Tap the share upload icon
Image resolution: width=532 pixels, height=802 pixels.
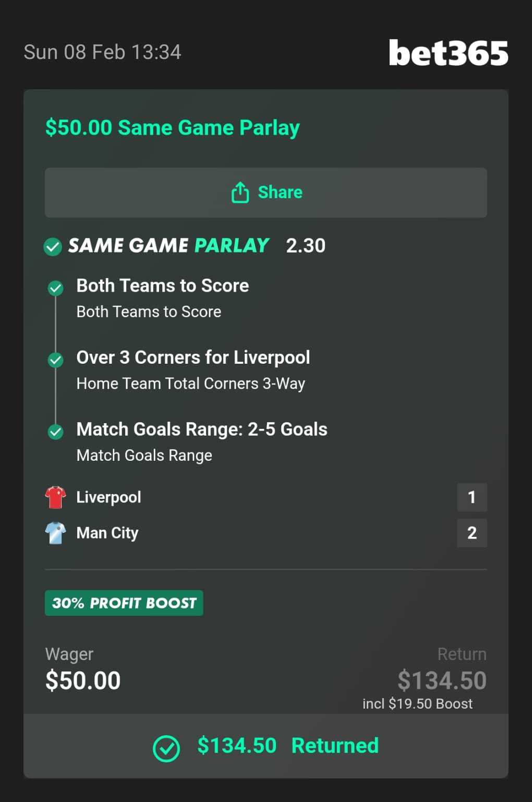(x=240, y=193)
